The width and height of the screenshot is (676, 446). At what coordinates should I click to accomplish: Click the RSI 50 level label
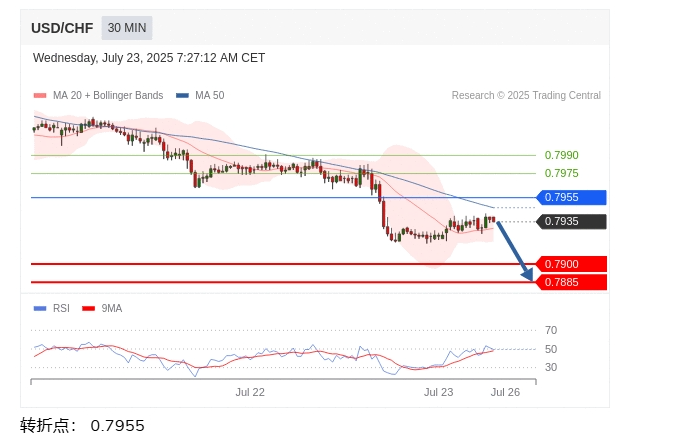coord(551,349)
